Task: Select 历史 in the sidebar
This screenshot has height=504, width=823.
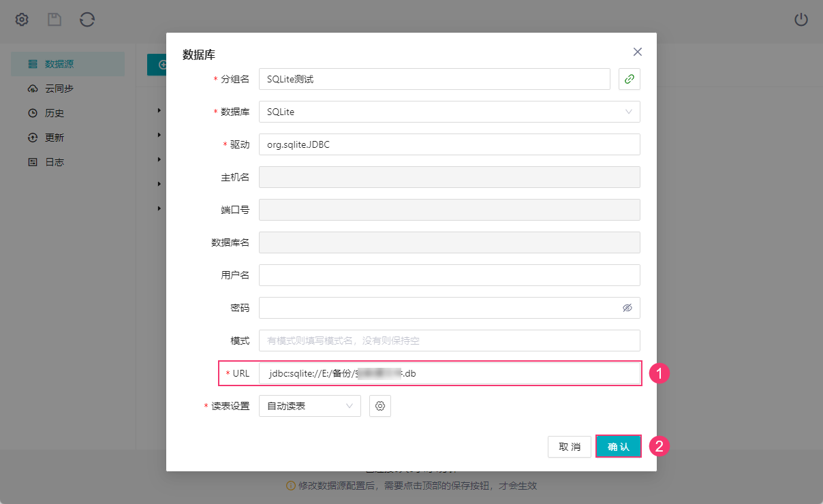Action: 67,113
